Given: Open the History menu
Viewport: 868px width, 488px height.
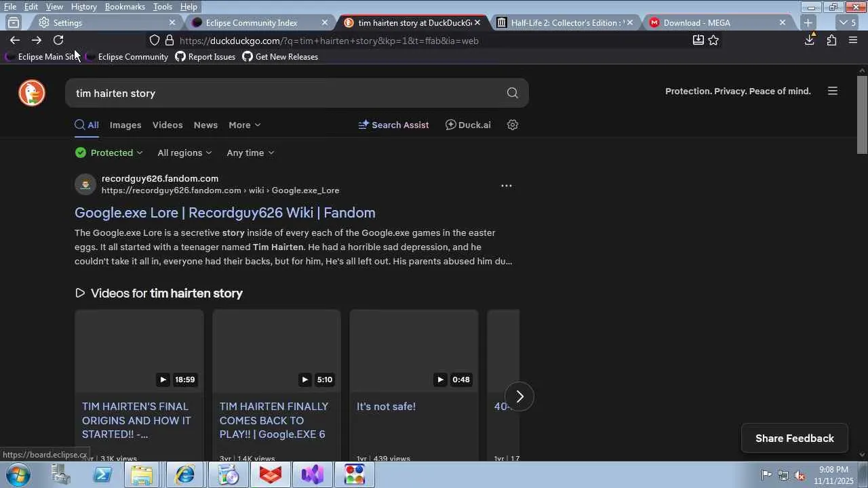Looking at the screenshot, I should 83,7.
